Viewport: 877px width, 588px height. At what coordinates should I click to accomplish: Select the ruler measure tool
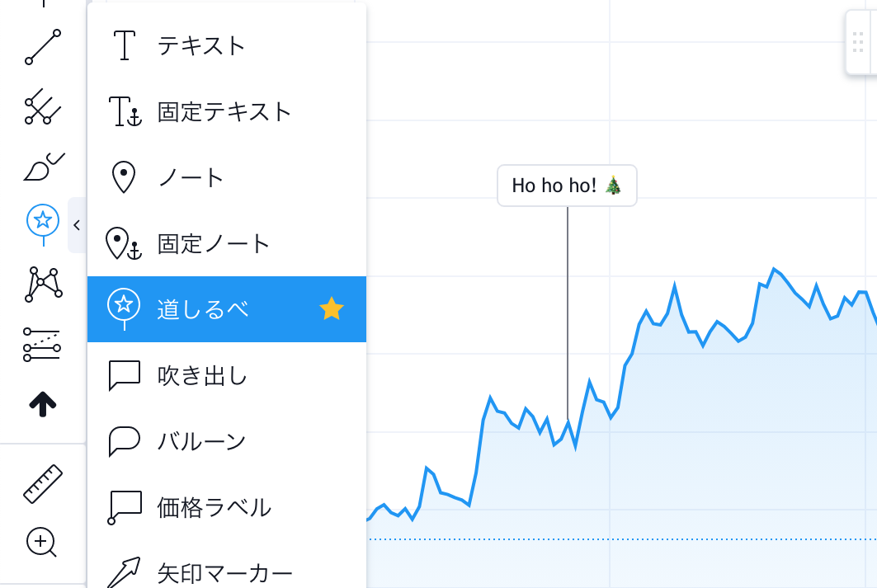click(43, 483)
